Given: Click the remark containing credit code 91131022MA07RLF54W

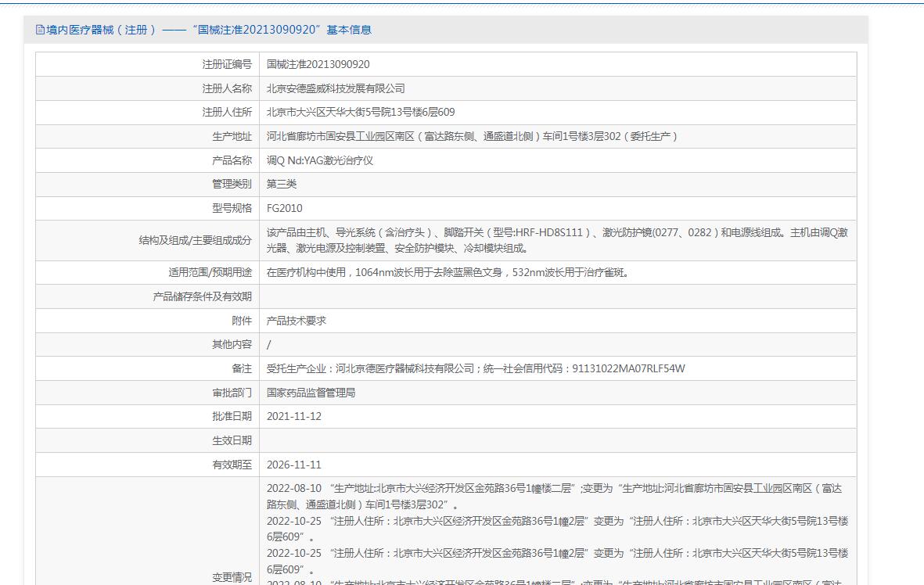Looking at the screenshot, I should [x=476, y=368].
